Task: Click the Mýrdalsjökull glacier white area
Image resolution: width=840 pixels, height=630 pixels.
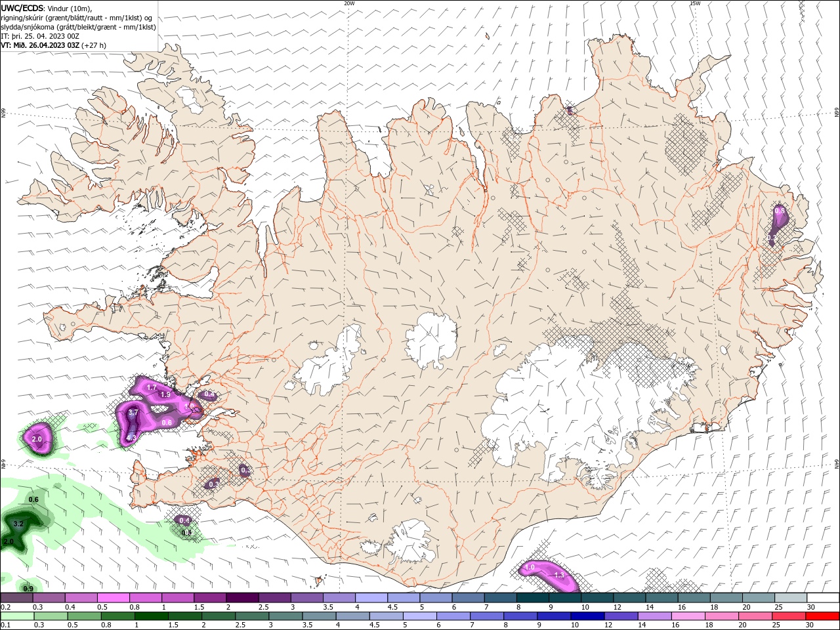Action: click(409, 541)
